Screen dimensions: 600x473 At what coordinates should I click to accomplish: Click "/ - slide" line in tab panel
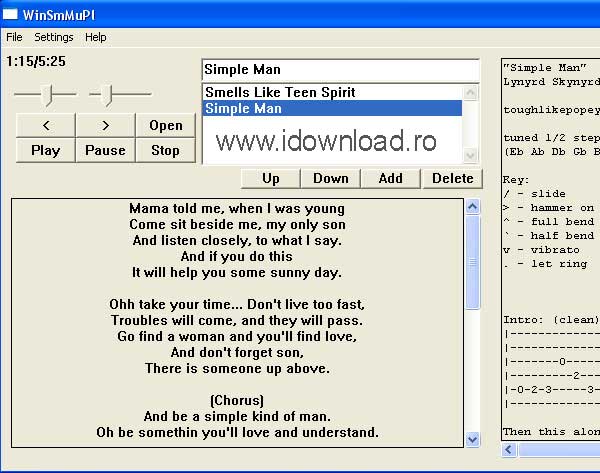coord(534,194)
